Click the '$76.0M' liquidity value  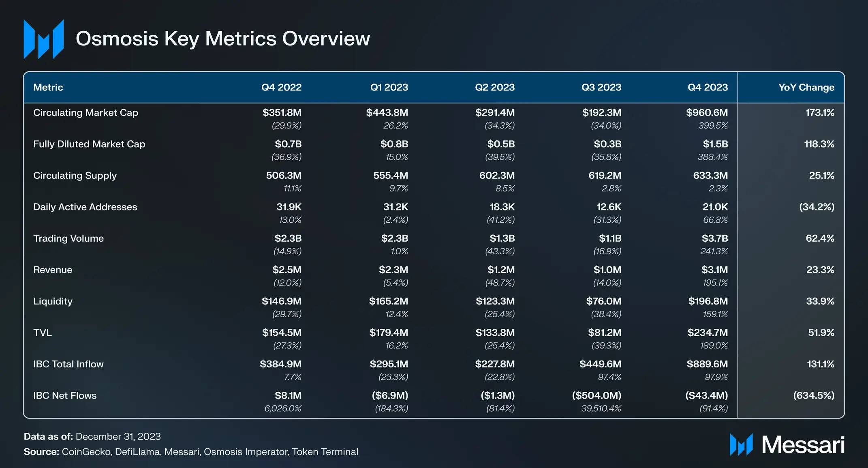coord(603,301)
